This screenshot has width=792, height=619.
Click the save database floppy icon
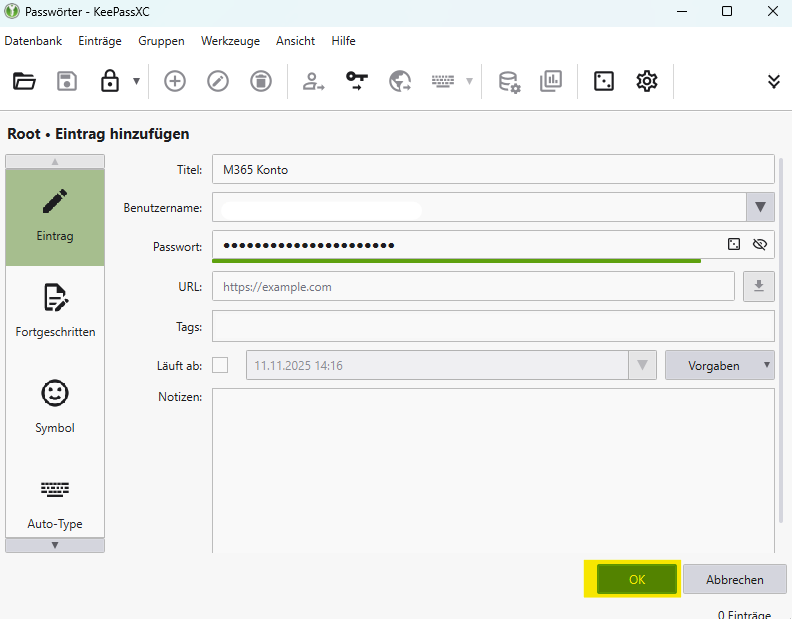click(67, 81)
